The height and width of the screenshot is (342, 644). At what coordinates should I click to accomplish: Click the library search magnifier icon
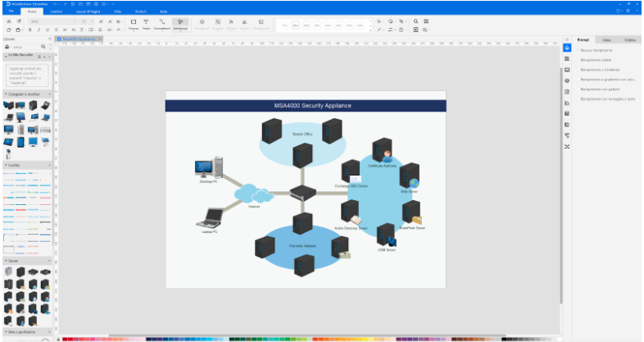click(43, 47)
